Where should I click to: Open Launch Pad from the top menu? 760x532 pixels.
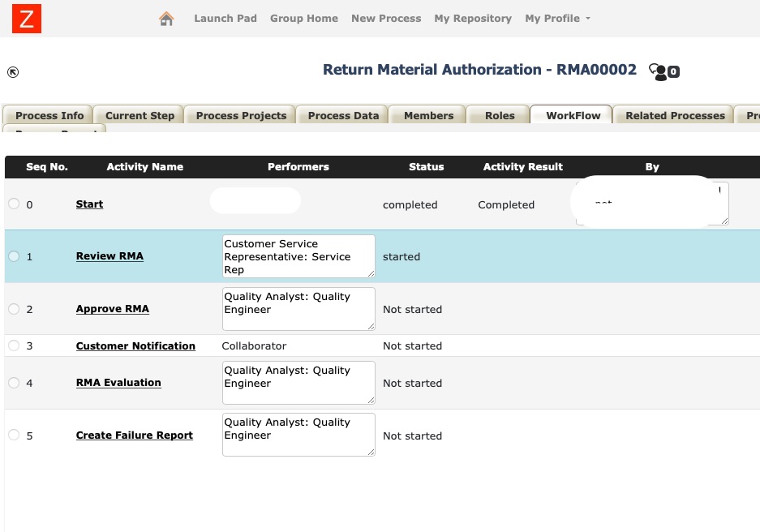pos(225,18)
